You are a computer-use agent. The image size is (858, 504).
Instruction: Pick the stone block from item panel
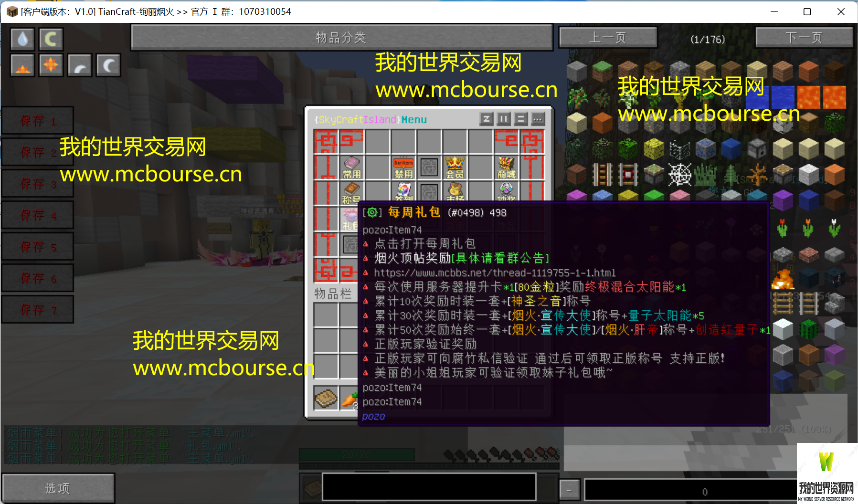coord(577,71)
